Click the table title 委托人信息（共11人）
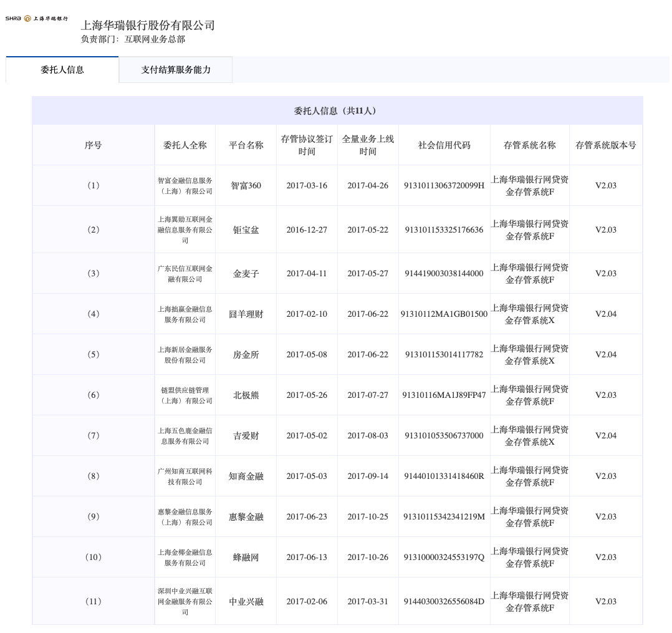Image resolution: width=672 pixels, height=633 pixels. pyautogui.click(x=337, y=110)
